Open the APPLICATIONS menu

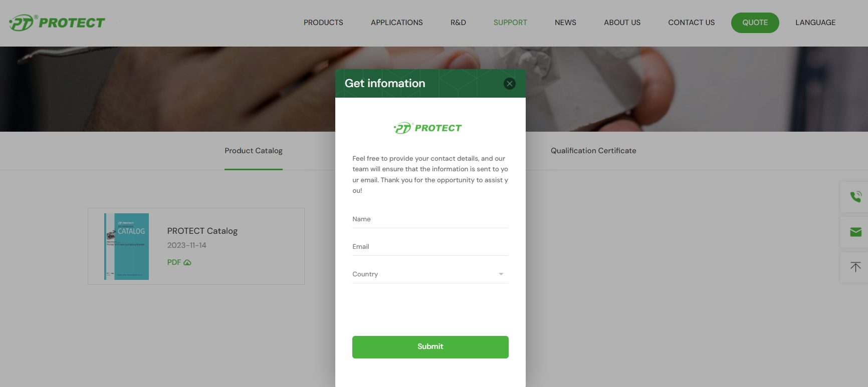[396, 23]
